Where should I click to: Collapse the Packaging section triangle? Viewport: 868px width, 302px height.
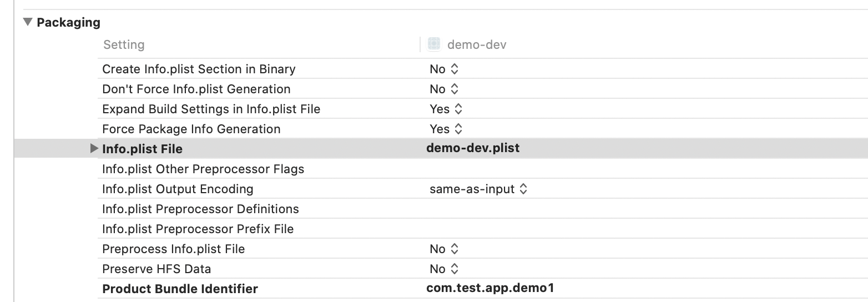pos(27,23)
